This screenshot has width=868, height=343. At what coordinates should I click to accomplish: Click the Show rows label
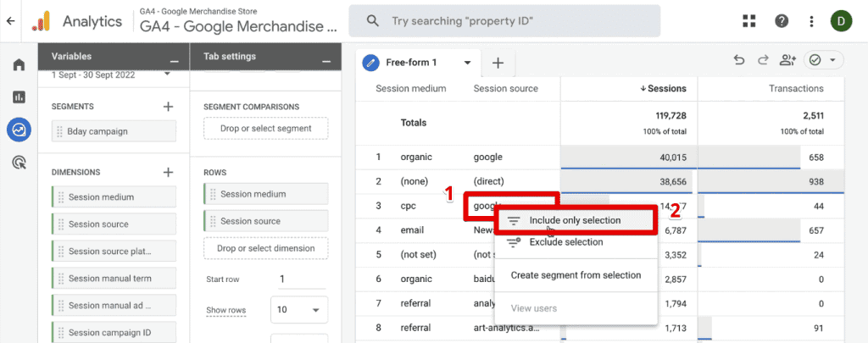[x=225, y=310]
